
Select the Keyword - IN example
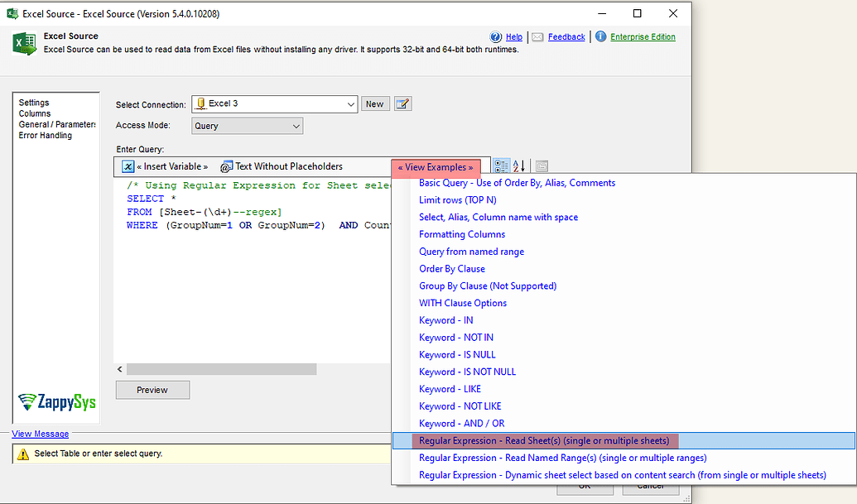pos(446,320)
